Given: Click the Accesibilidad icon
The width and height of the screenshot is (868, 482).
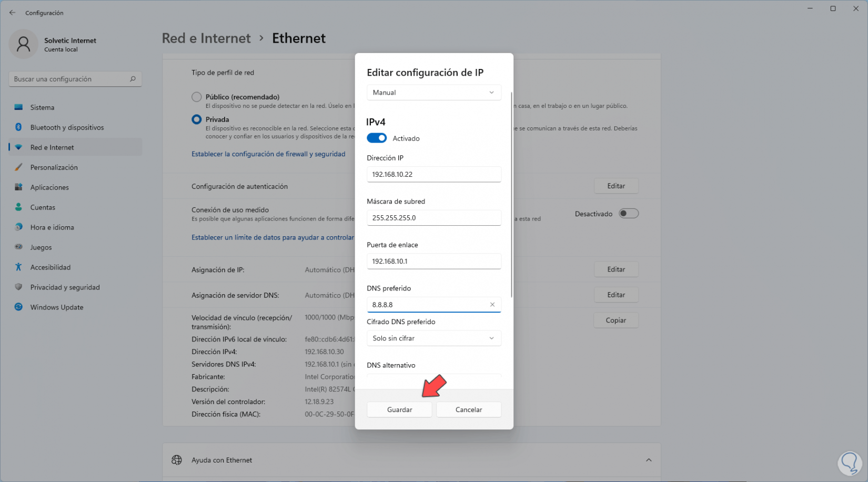Looking at the screenshot, I should (19, 267).
